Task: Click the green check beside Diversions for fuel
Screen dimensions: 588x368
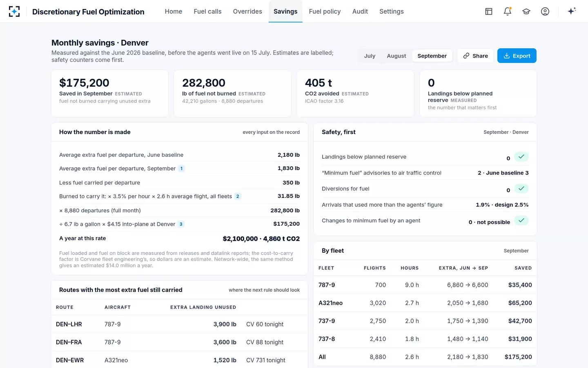Action: tap(521, 188)
